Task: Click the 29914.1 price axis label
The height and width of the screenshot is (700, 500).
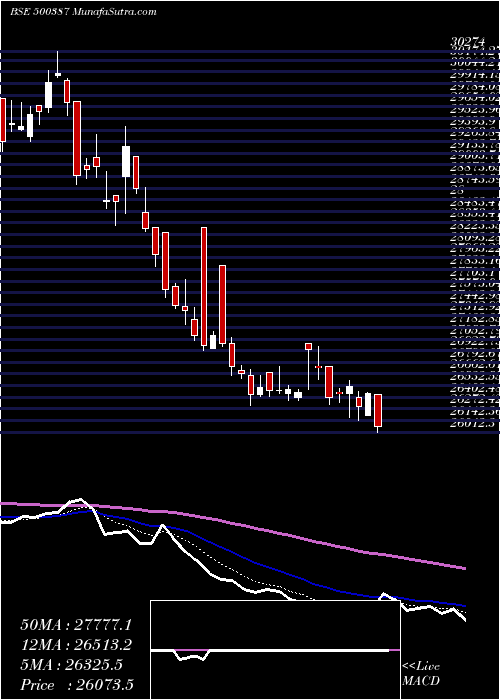Action: (x=474, y=75)
